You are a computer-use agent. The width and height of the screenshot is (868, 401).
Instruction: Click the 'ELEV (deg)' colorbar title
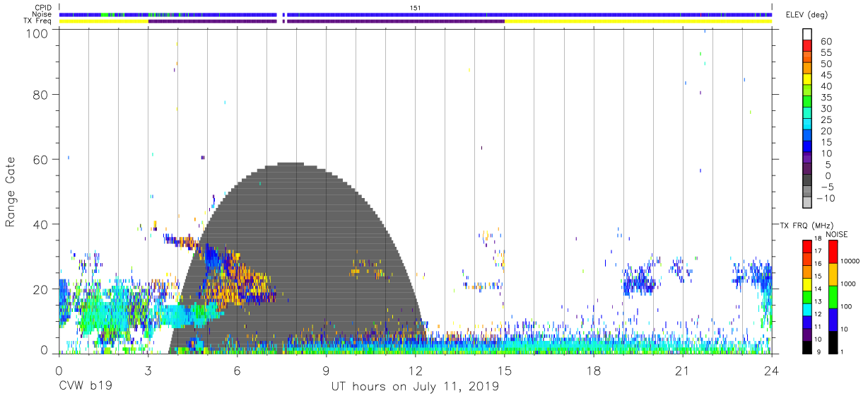(x=808, y=15)
